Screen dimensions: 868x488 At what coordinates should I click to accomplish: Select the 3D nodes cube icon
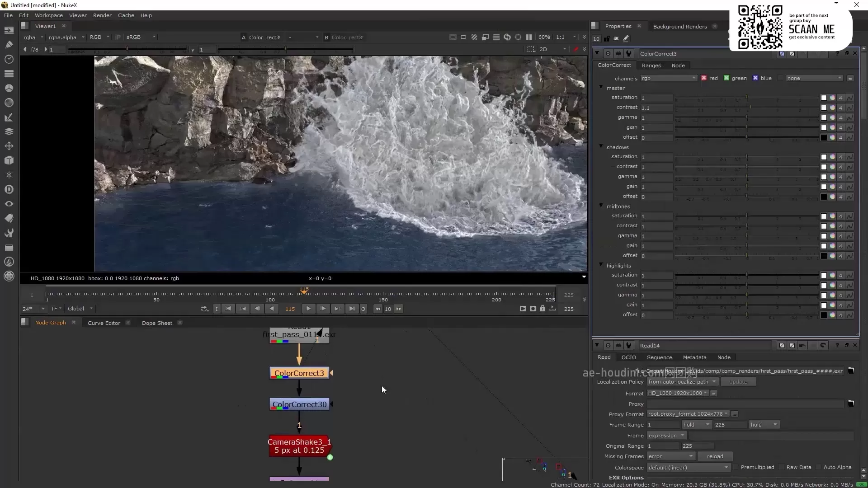click(x=9, y=160)
